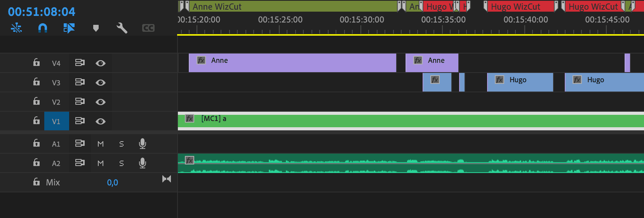Hide track V1 output eye

point(101,121)
